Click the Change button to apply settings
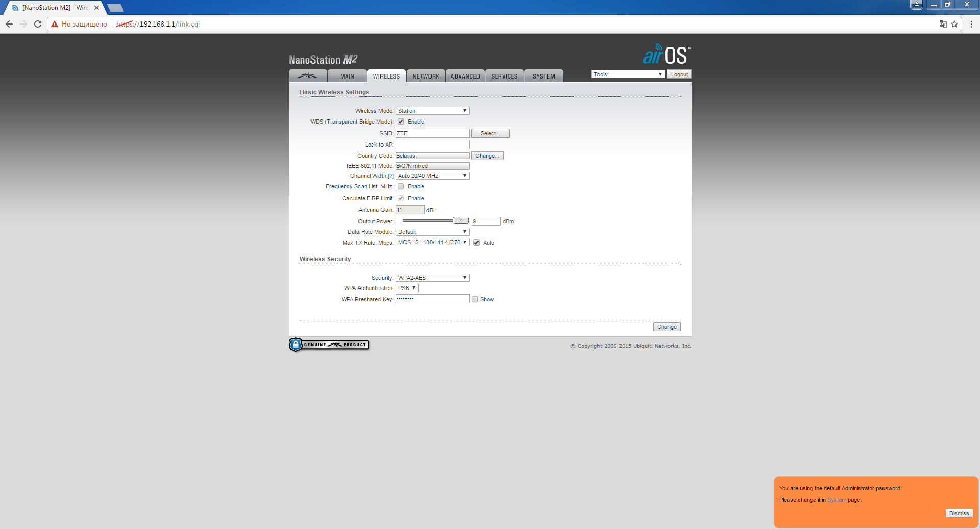The image size is (980, 529). 666,327
